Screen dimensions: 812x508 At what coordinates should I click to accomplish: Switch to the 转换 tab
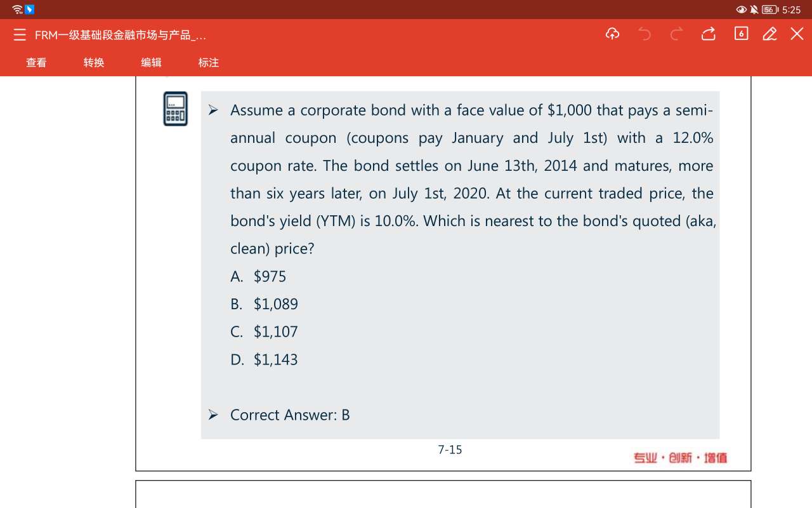pyautogui.click(x=94, y=62)
